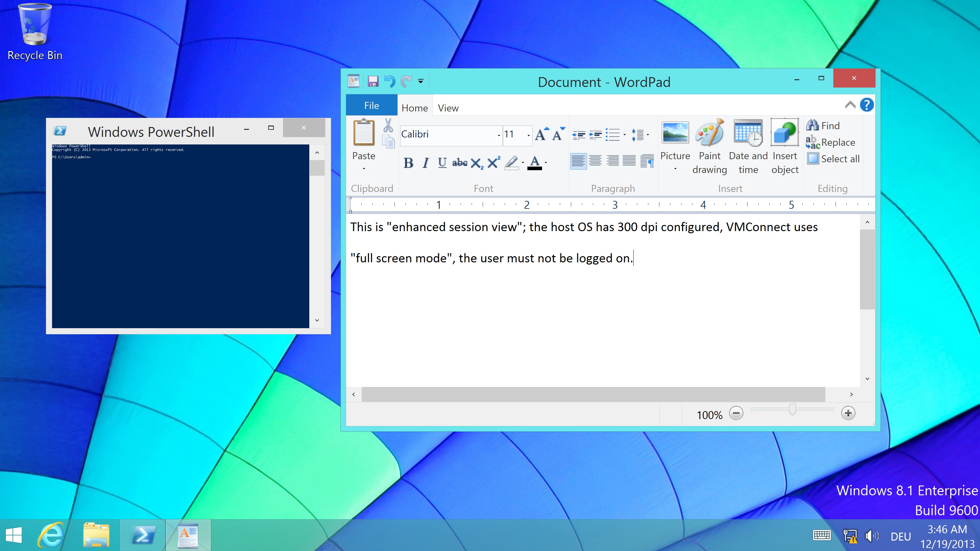Screen dimensions: 980x551
Task: Click the PowerShell window scroll down arrow
Action: tap(317, 320)
